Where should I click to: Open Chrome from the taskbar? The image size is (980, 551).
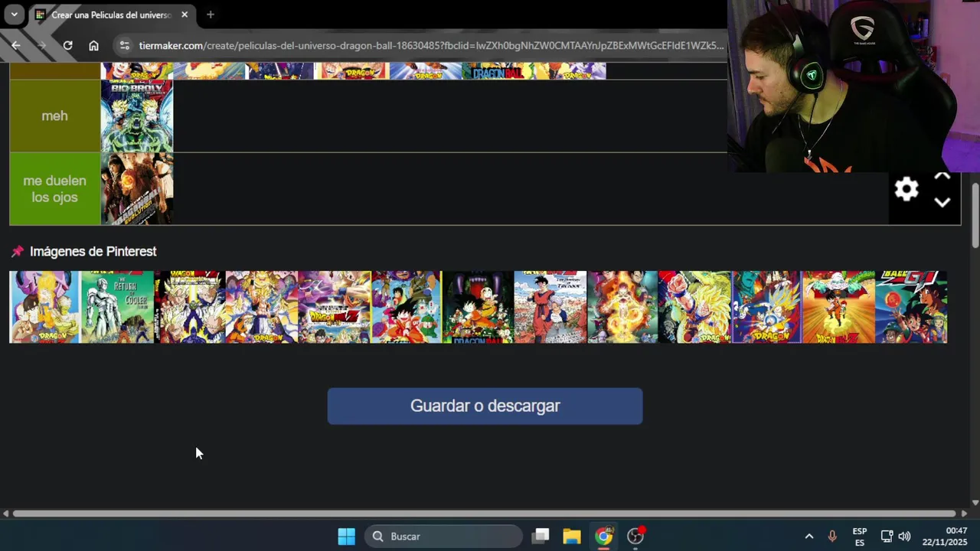point(604,536)
